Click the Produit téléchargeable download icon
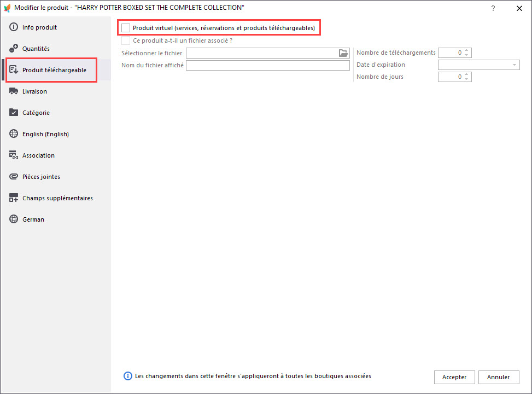 point(14,69)
